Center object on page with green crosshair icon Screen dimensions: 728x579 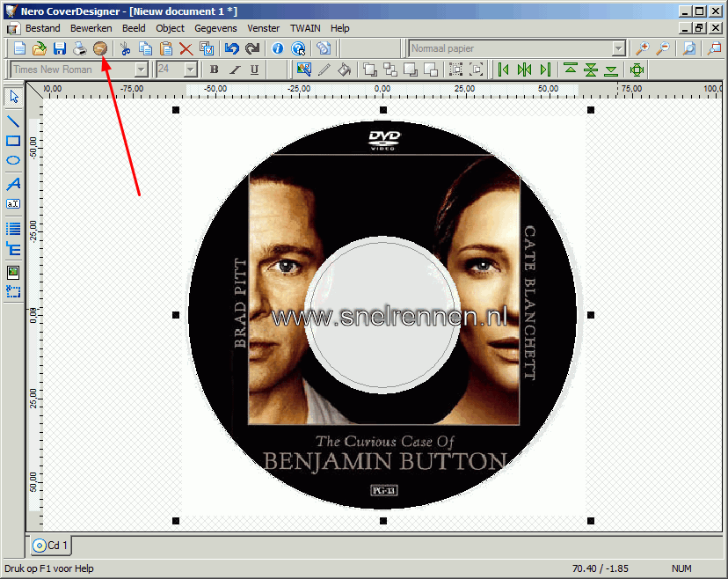coord(637,70)
